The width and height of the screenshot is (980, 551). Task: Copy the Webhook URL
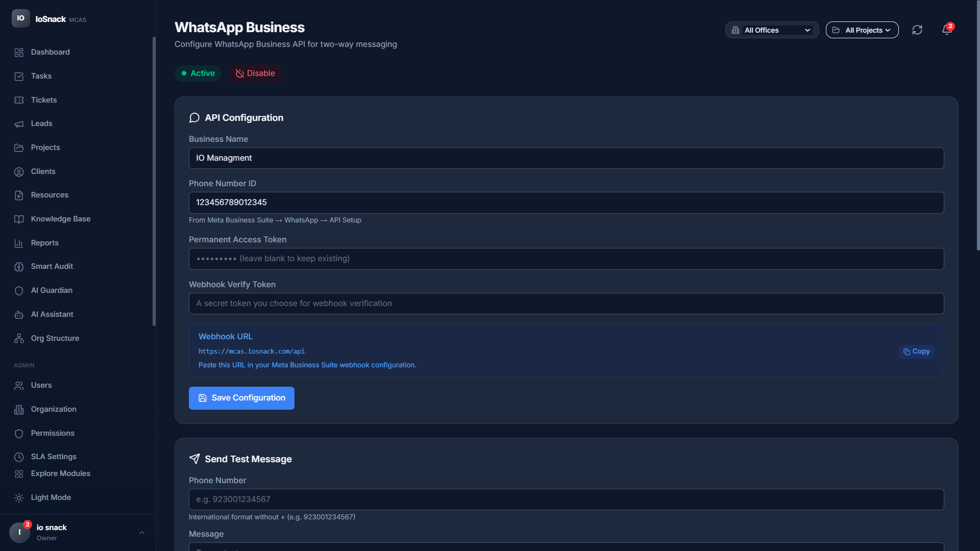tap(917, 352)
